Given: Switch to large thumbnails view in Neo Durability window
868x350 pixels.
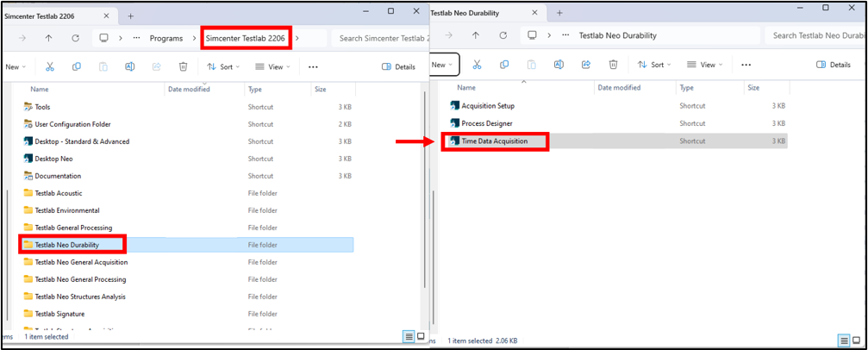Looking at the screenshot, I should 856,341.
